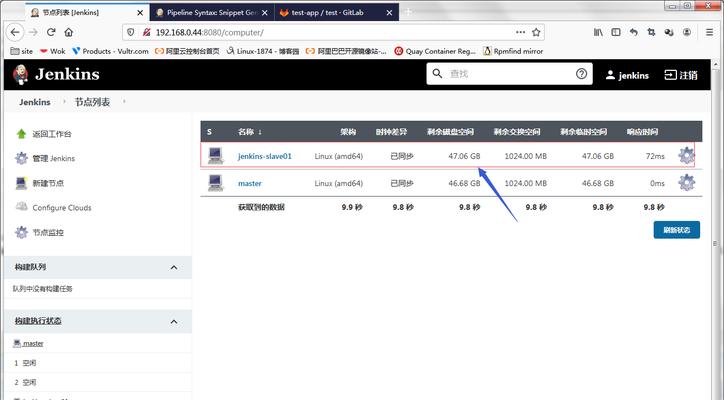This screenshot has width=724, height=400.
Task: Open Rpmfind mirror bookmark
Action: click(513, 51)
